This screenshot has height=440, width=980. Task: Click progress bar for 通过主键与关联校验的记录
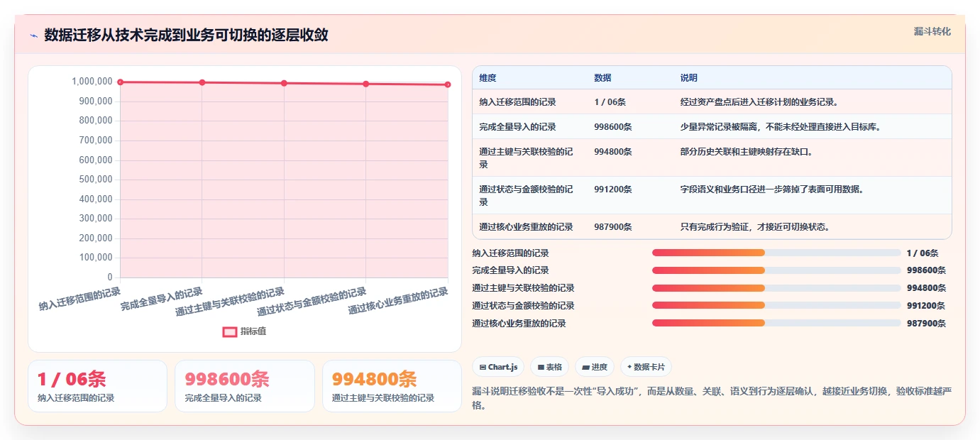point(776,288)
